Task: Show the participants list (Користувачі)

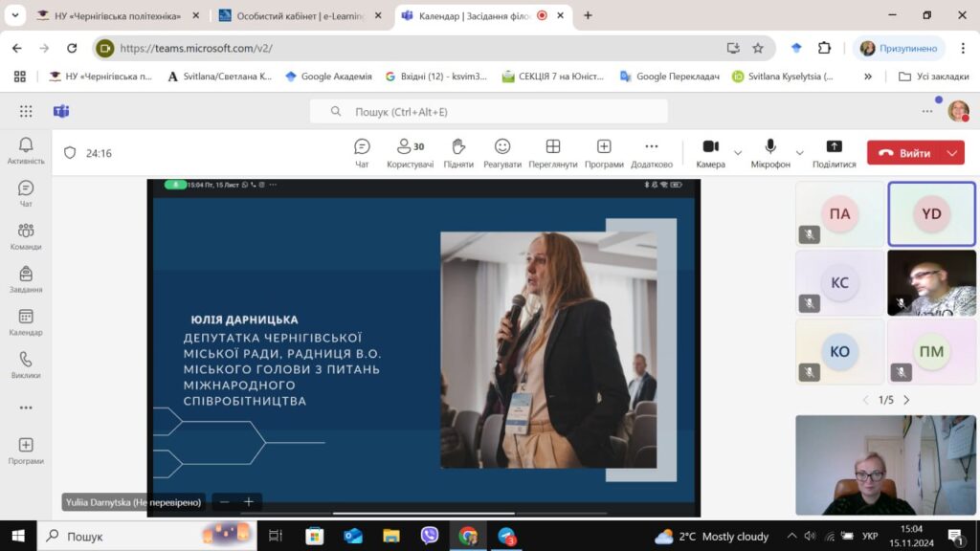Action: pos(410,152)
